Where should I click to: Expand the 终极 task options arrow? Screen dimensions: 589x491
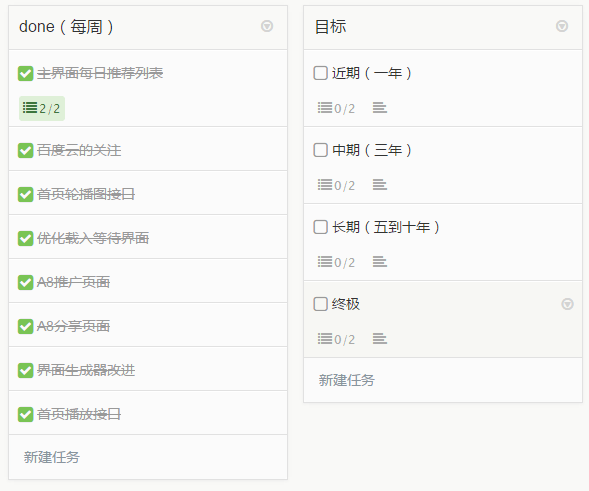coord(568,304)
